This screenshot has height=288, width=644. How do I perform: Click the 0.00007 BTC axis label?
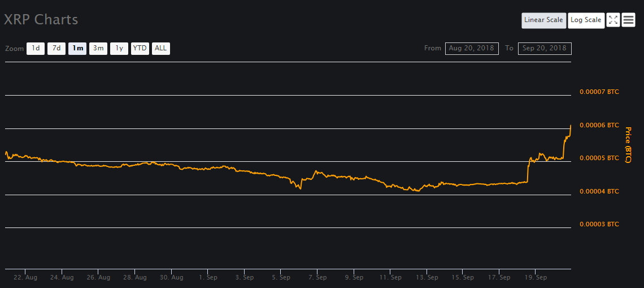pyautogui.click(x=599, y=92)
